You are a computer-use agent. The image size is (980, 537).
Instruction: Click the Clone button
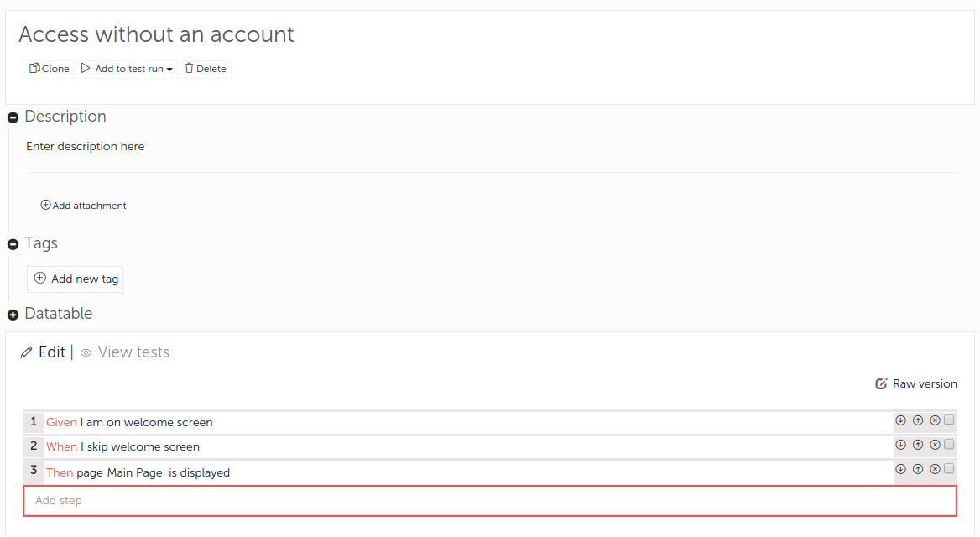(49, 69)
